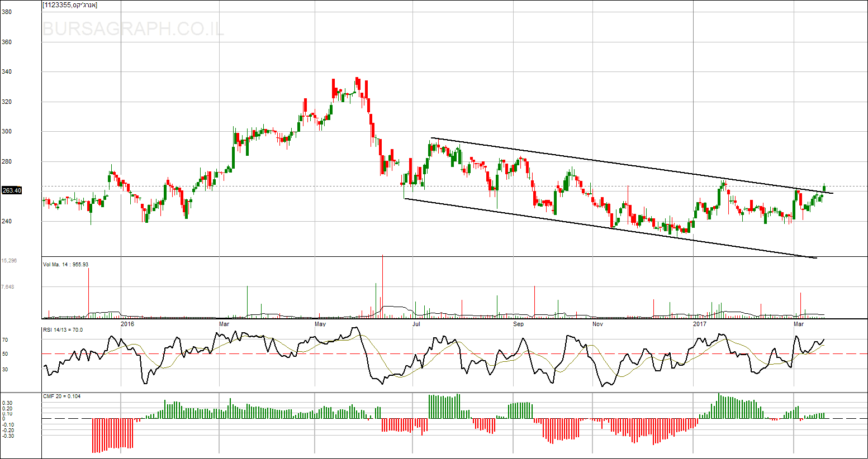Select the 300 price axis label
The height and width of the screenshot is (459, 868).
[x=7, y=131]
